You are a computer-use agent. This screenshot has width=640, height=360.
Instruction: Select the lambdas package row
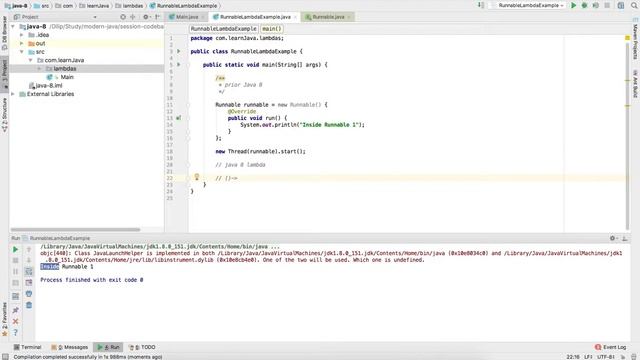point(87,69)
